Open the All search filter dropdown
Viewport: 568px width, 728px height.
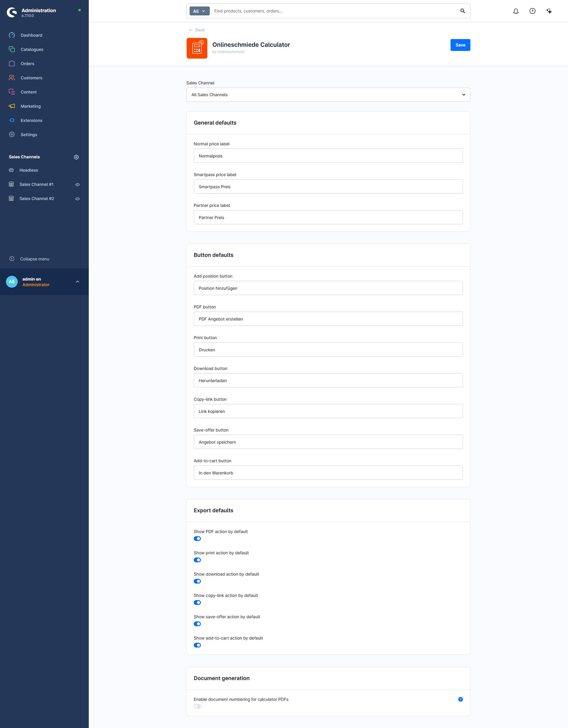[x=200, y=11]
